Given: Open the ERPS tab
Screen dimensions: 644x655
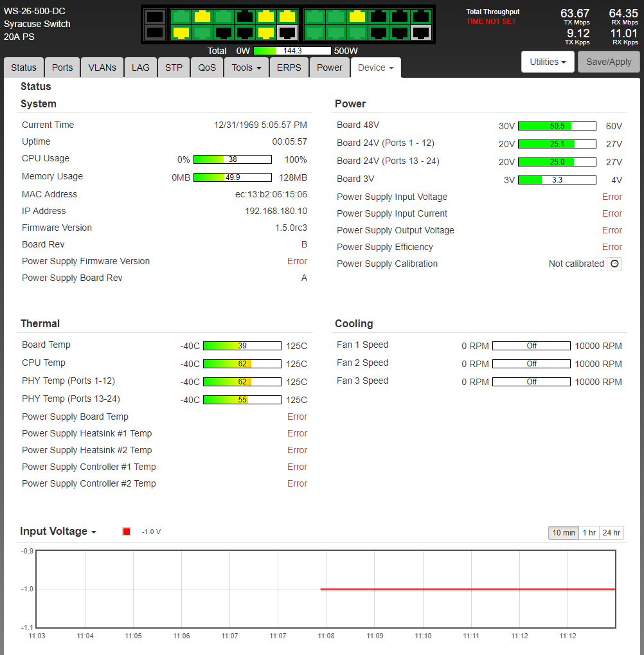Looking at the screenshot, I should point(289,67).
